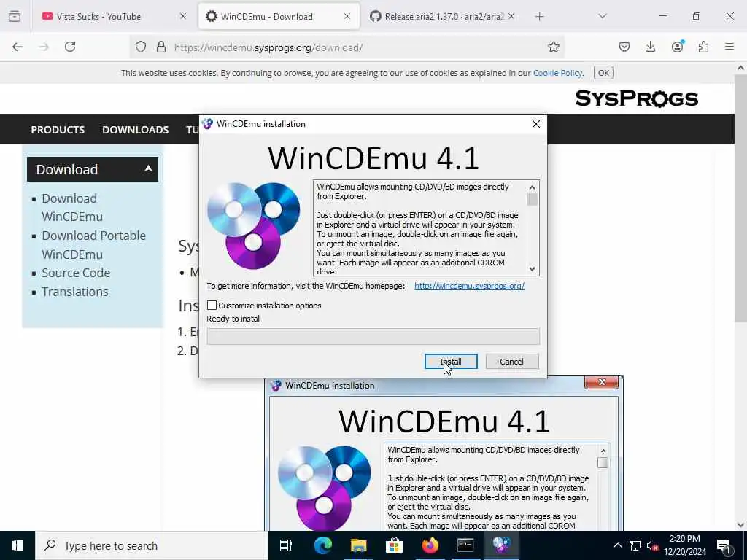Close the Vista Sucks YouTube tab

(x=183, y=16)
